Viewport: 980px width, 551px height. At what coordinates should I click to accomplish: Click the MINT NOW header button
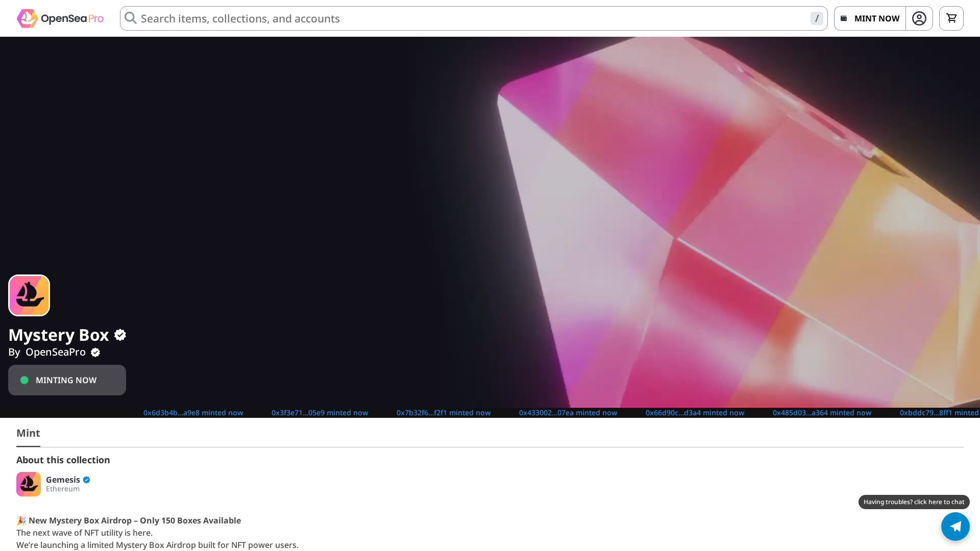pos(870,18)
